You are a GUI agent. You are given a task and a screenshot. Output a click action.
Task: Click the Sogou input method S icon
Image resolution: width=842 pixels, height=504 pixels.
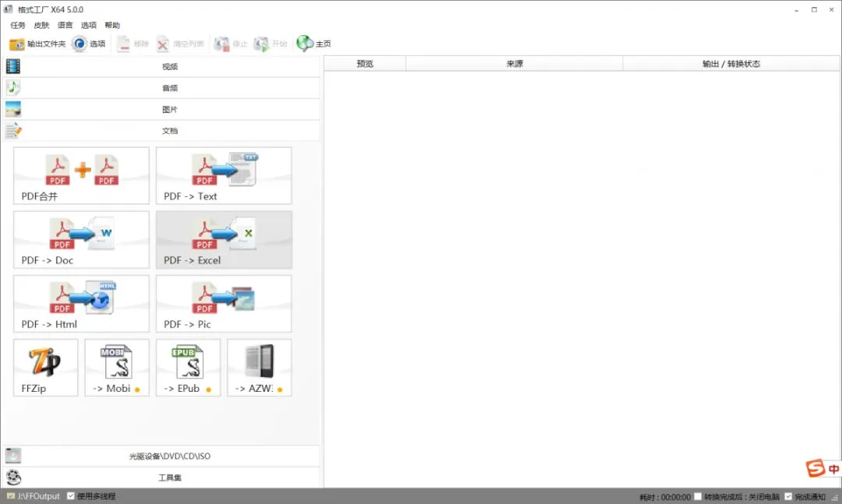815,468
